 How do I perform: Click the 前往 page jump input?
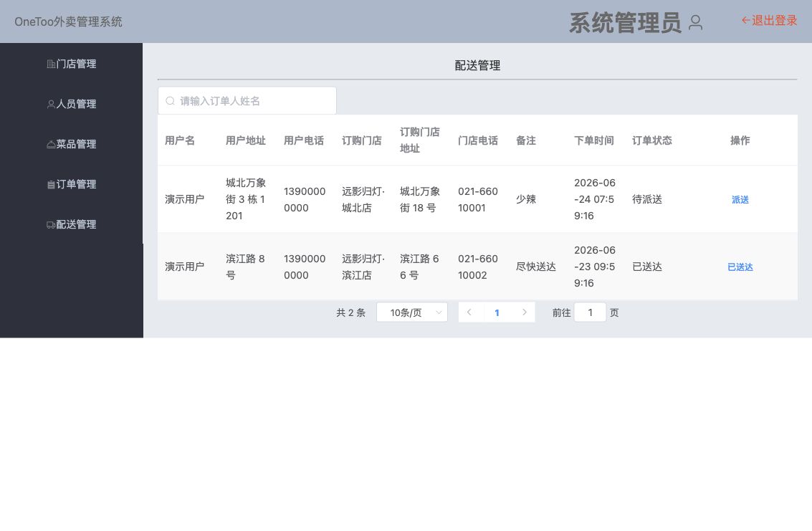(590, 312)
